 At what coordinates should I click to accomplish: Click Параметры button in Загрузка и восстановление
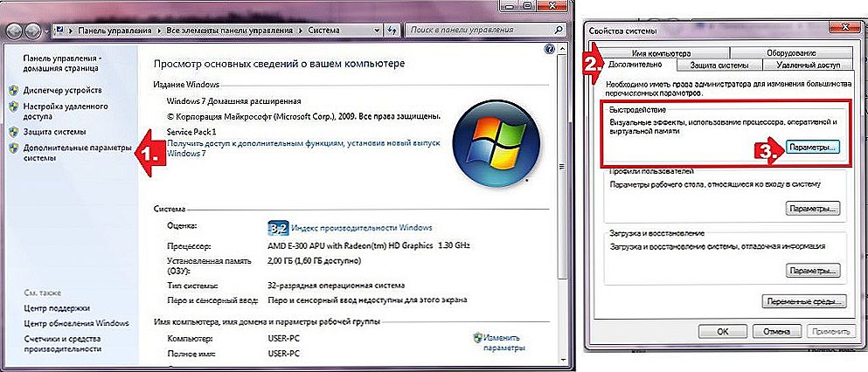click(813, 271)
